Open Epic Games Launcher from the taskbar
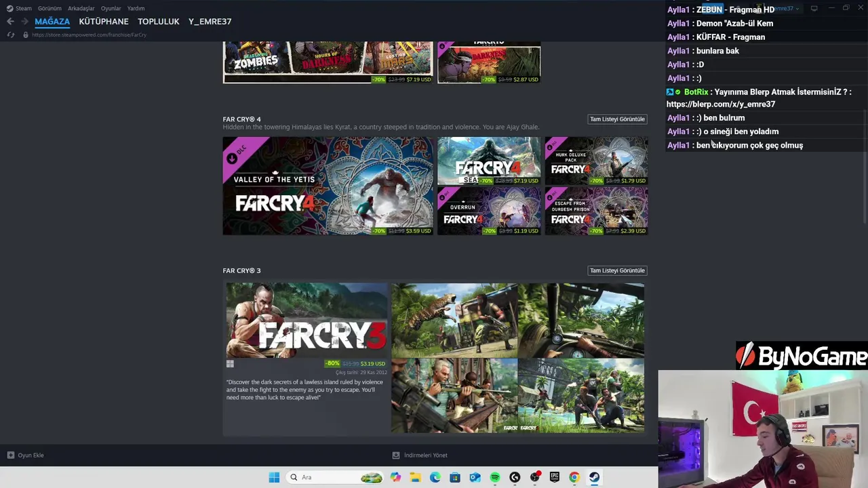Viewport: 868px width, 488px height. [555, 477]
